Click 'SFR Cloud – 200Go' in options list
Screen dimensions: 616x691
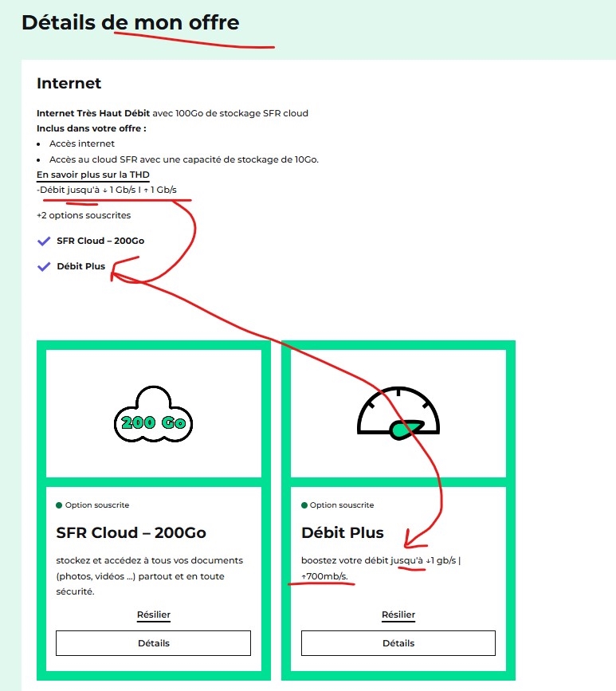[100, 241]
